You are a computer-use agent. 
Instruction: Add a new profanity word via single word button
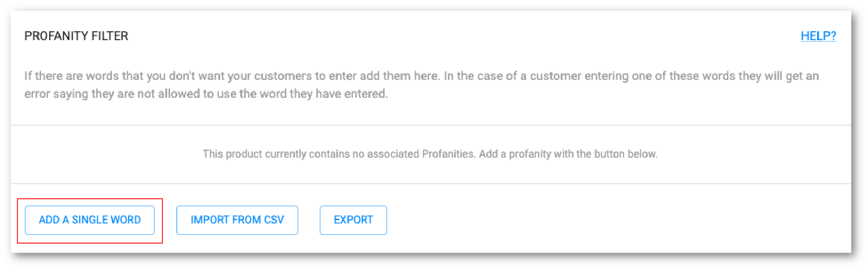90,220
